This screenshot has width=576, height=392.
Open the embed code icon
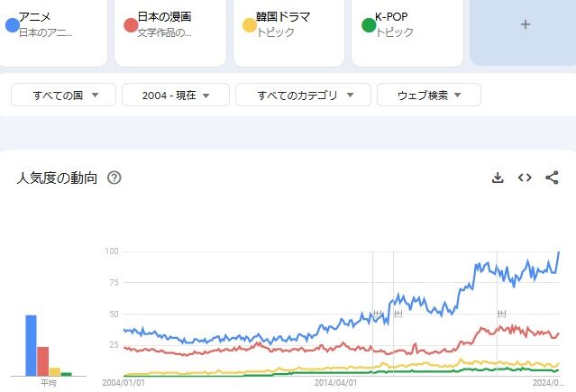click(525, 178)
